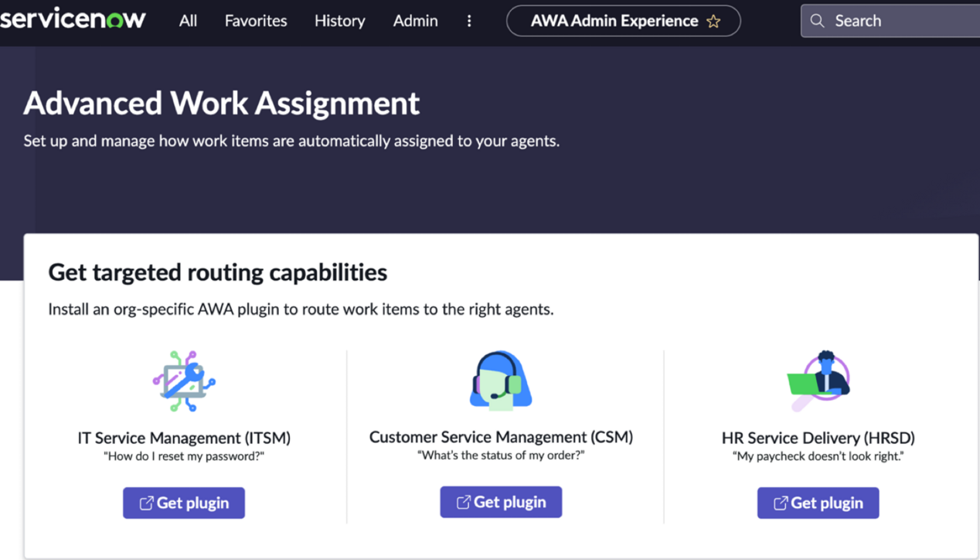
Task: Open the Admin menu
Action: click(x=415, y=21)
